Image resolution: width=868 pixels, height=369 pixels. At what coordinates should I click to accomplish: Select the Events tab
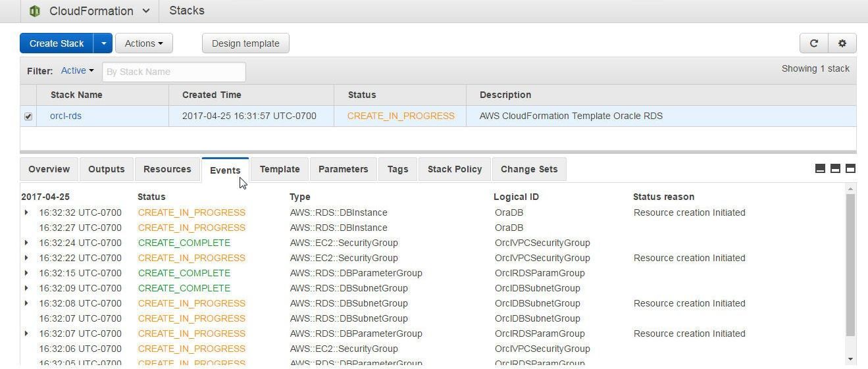pos(225,170)
